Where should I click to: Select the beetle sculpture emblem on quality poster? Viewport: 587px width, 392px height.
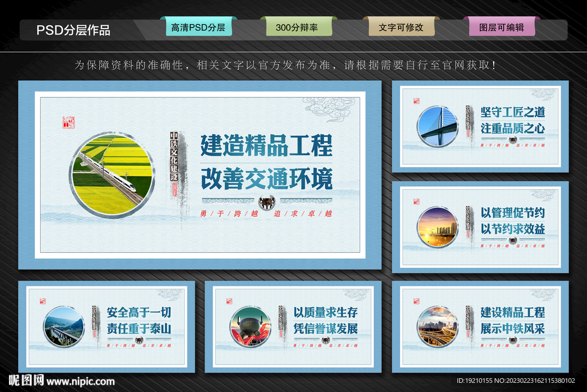tap(251, 324)
